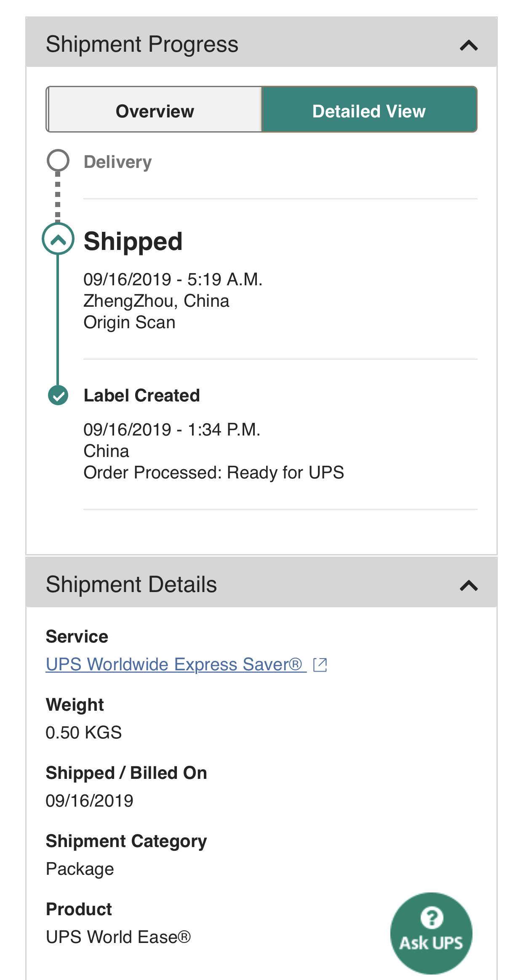Click the solid green progress timeline line
This screenshot has width=523, height=980.
click(58, 320)
